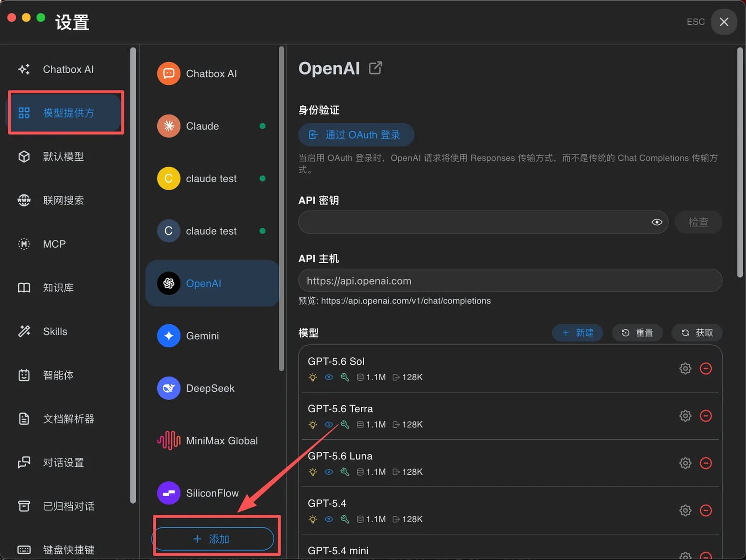Image resolution: width=746 pixels, height=560 pixels.
Task: Close settings with the X button
Action: (724, 22)
